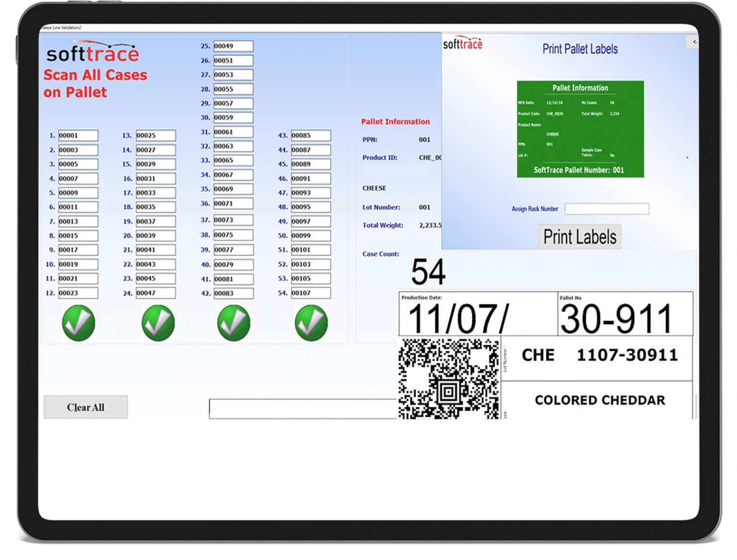The height and width of the screenshot is (560, 737).
Task: Click the softtrace logo in Print Pallet Labels panel
Action: click(463, 43)
